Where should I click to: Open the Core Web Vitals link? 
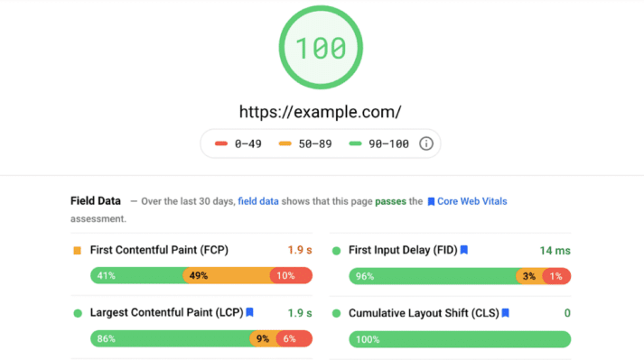tap(471, 201)
